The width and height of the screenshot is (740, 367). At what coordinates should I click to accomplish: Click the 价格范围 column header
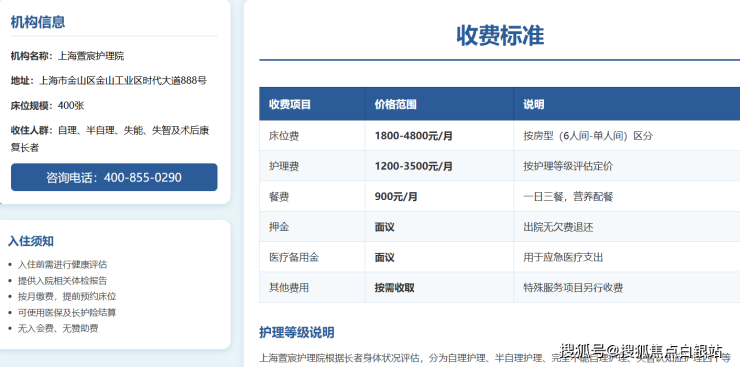395,104
